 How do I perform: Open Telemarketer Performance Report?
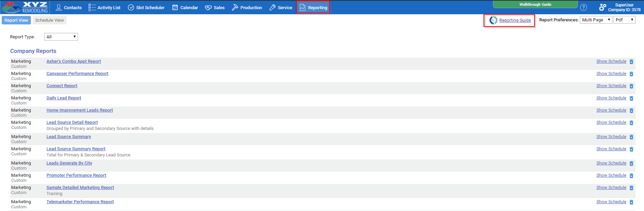(x=80, y=202)
